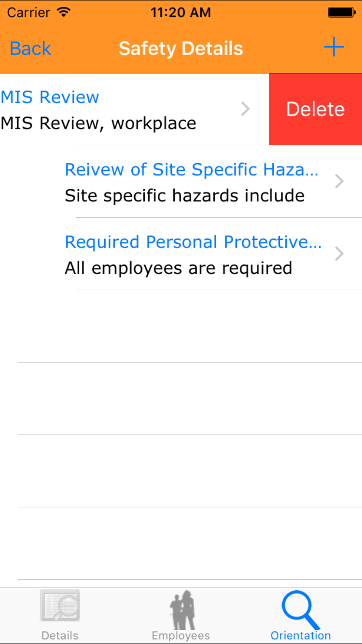
Task: Go Back to previous screen
Action: pyautogui.click(x=30, y=48)
